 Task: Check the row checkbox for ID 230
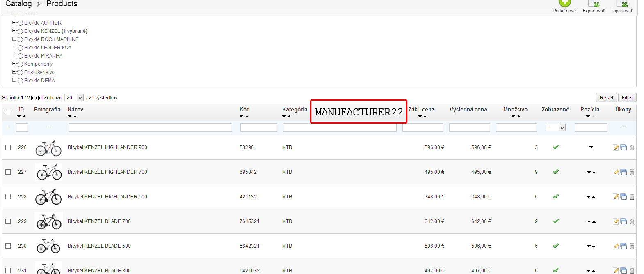point(8,246)
